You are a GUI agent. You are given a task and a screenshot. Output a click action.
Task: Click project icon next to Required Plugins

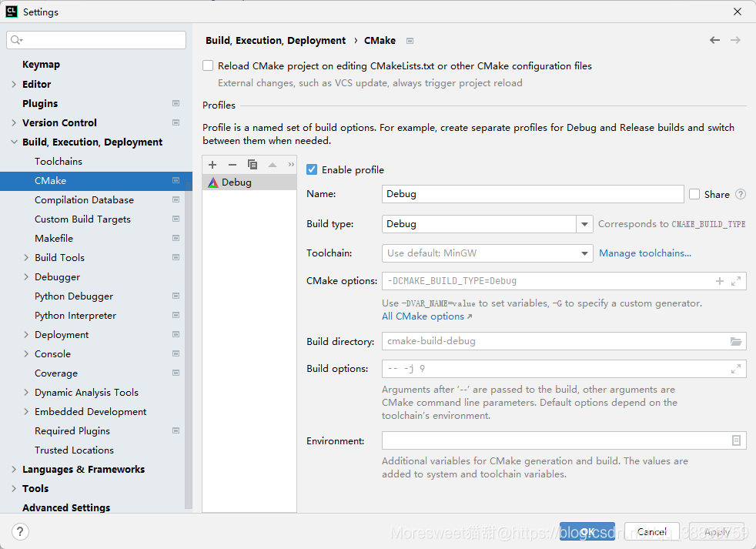point(176,430)
